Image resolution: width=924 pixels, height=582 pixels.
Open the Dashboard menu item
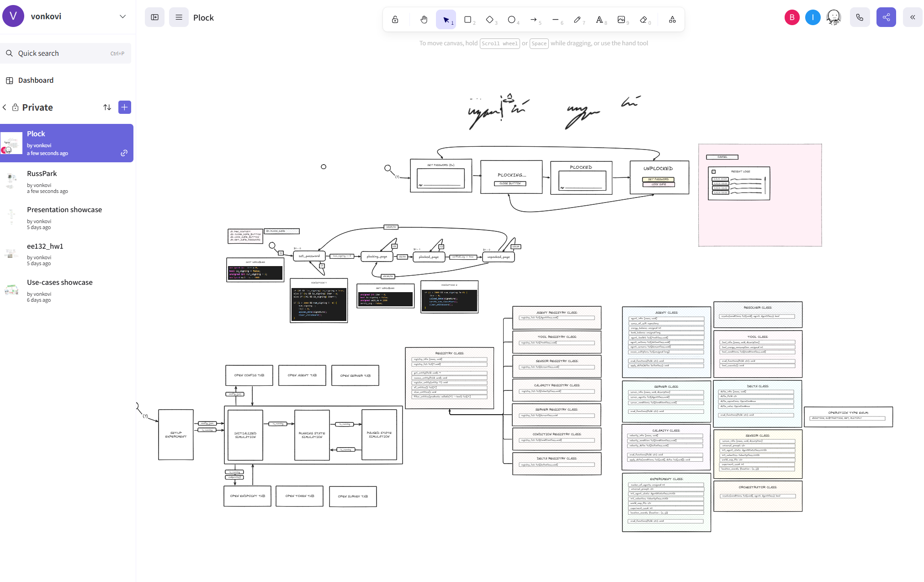36,80
